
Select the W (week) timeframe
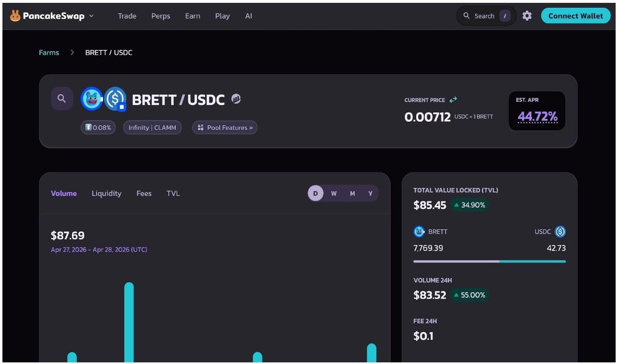tap(334, 193)
